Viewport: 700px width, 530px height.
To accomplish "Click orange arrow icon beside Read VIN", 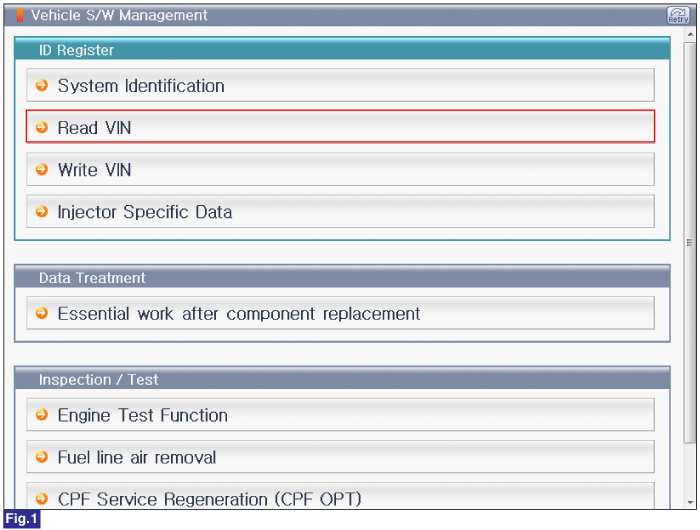I will pos(42,127).
